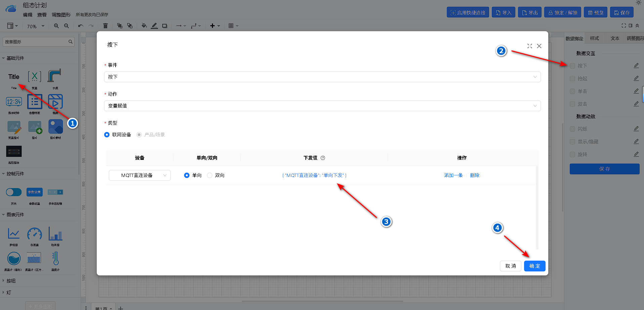Viewport: 644px width, 310px height.
Task: Select the 联网设备 type radio option
Action: point(107,135)
